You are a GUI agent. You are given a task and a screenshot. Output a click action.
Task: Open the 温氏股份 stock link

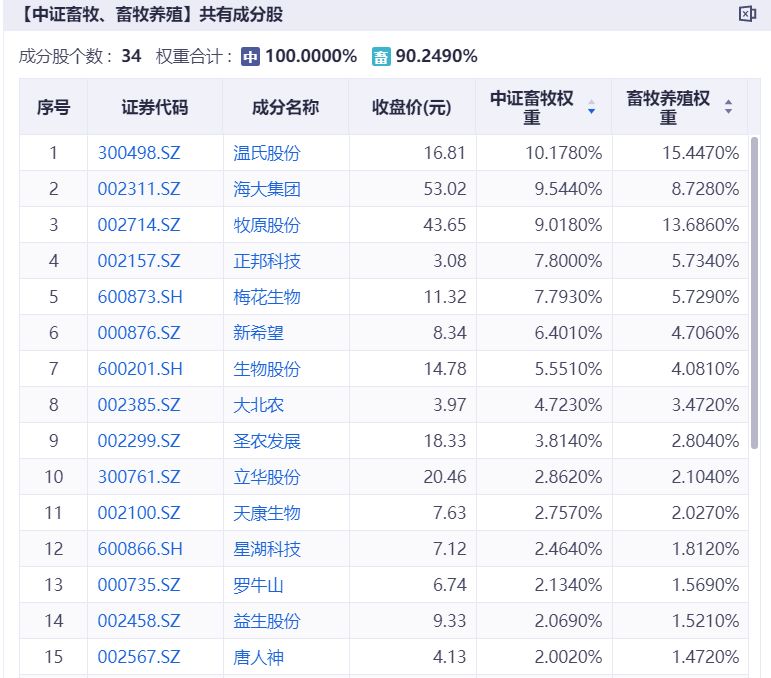tap(267, 153)
